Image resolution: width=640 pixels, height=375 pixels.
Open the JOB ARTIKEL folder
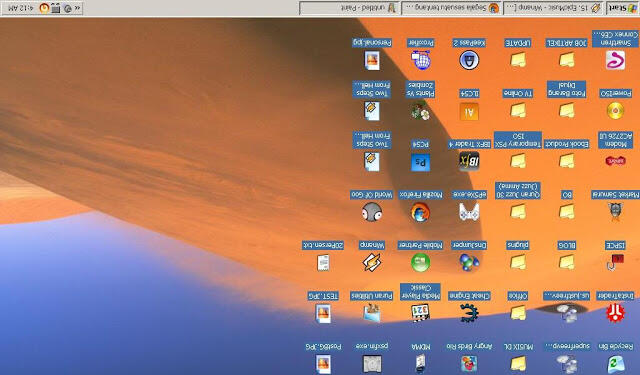567,60
